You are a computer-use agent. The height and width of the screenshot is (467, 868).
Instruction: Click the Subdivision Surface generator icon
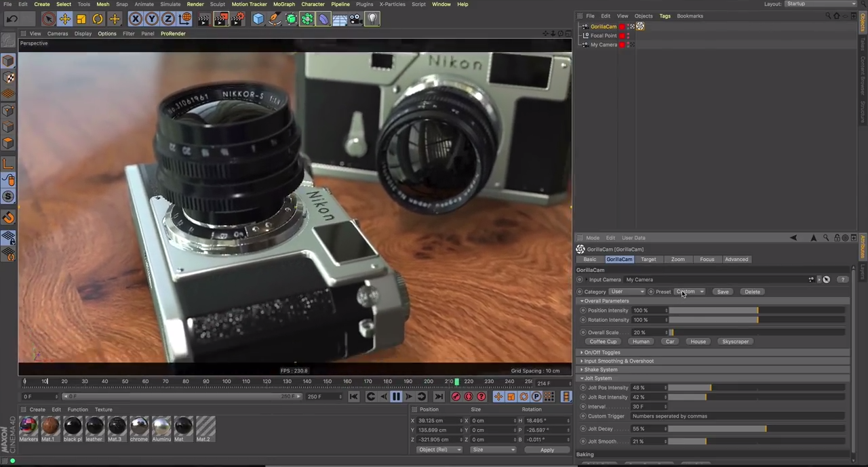point(291,19)
